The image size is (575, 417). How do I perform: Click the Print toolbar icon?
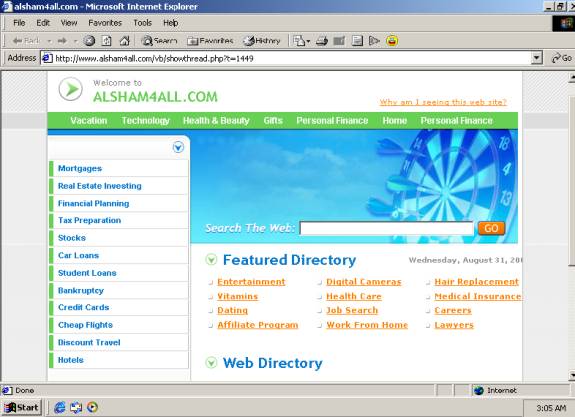[x=322, y=41]
